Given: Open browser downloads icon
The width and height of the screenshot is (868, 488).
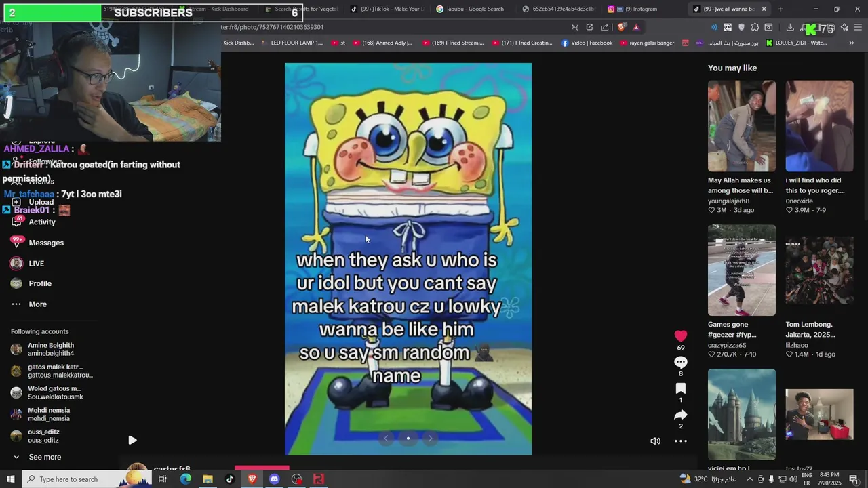Looking at the screenshot, I should click(790, 27).
